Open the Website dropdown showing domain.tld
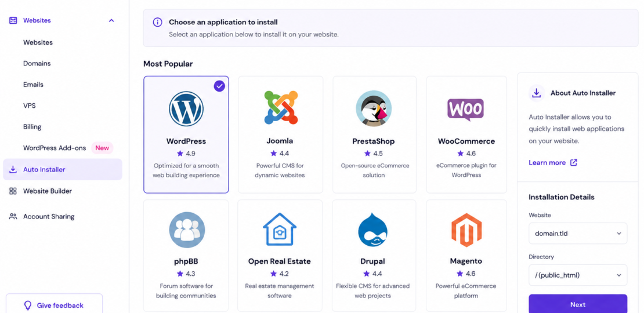The height and width of the screenshot is (313, 644). point(578,234)
